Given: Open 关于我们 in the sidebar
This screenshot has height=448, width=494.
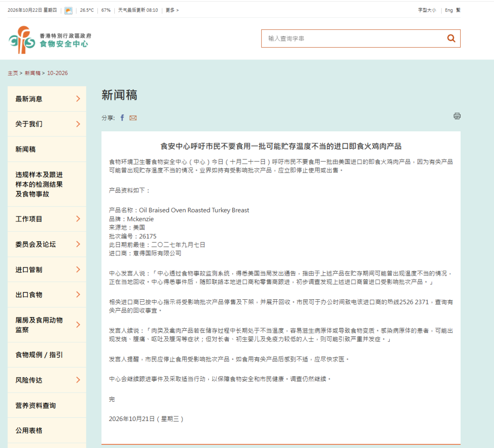Looking at the screenshot, I should pyautogui.click(x=29, y=124).
